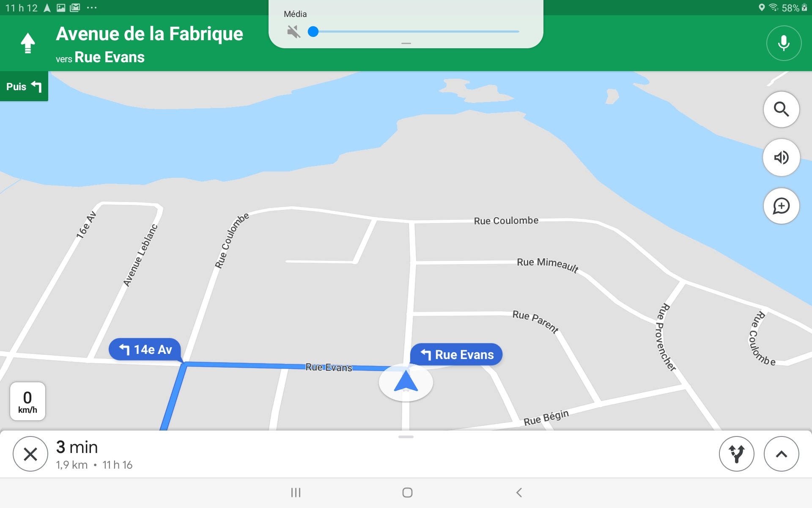Tap the Rue Evans turn bubble
812x508 pixels.
click(x=457, y=355)
